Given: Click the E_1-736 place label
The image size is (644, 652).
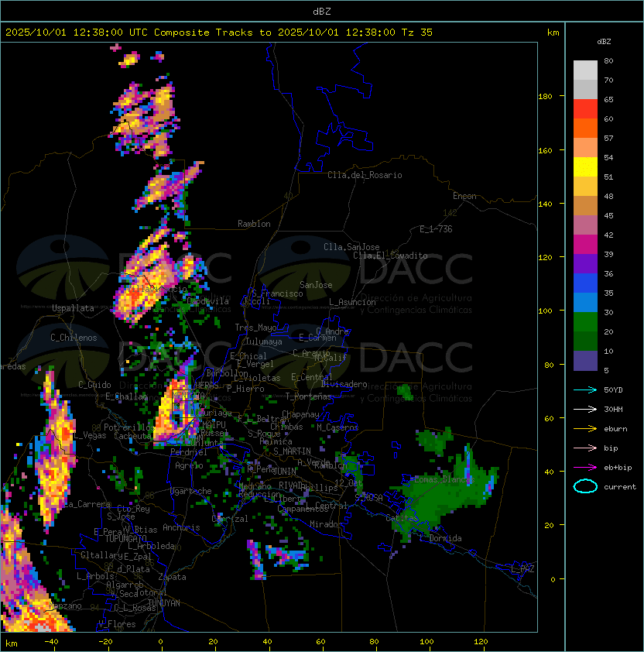Looking at the screenshot, I should coord(436,229).
